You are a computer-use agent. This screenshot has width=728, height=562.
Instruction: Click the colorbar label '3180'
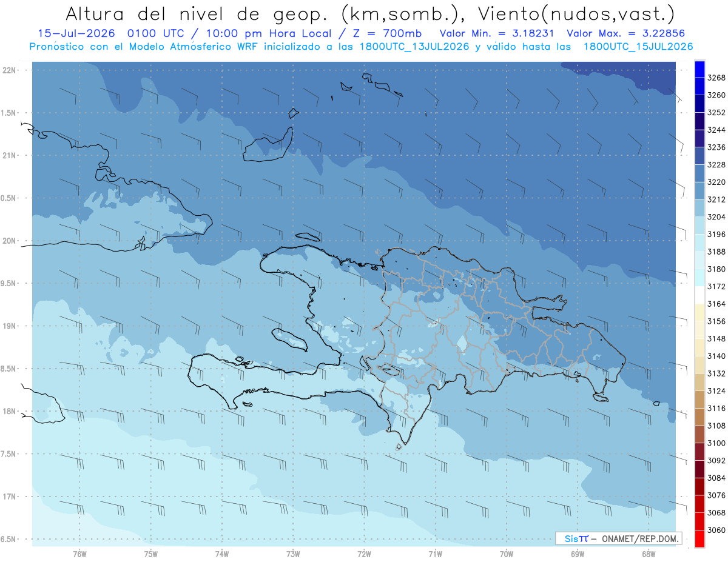(x=716, y=269)
